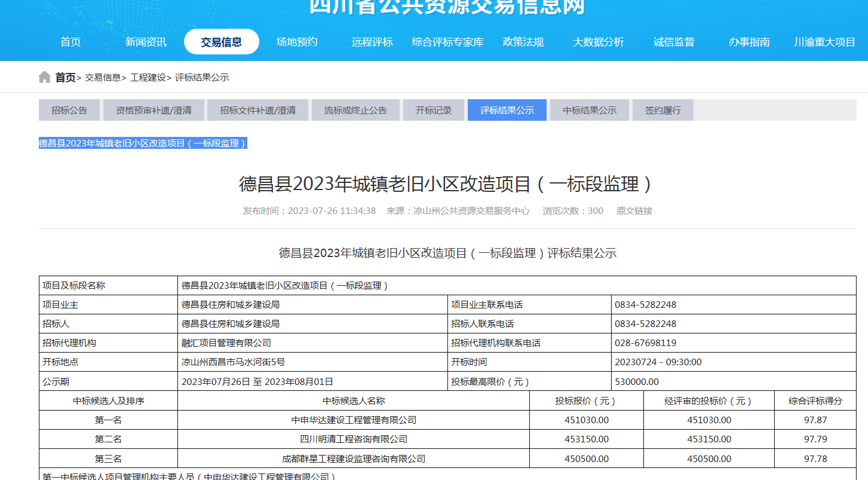Open 大数据分析 in the navigation bar
This screenshot has height=480, width=868.
tap(598, 42)
